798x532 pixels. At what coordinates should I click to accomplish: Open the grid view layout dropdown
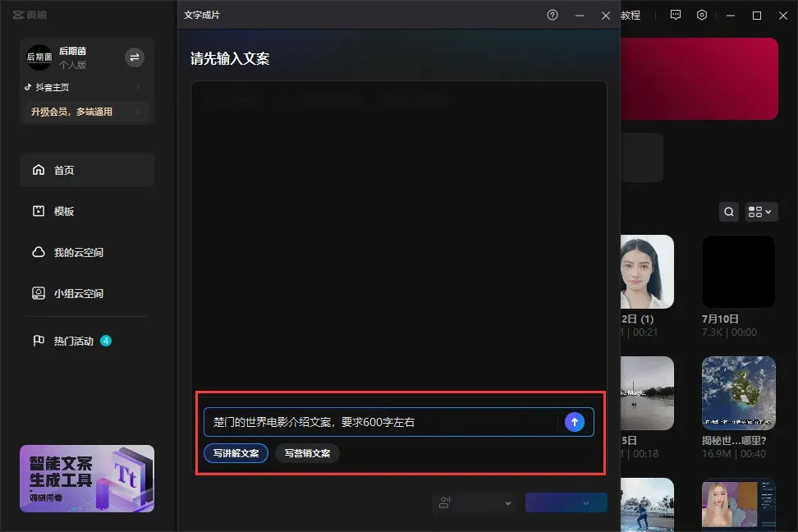[761, 212]
